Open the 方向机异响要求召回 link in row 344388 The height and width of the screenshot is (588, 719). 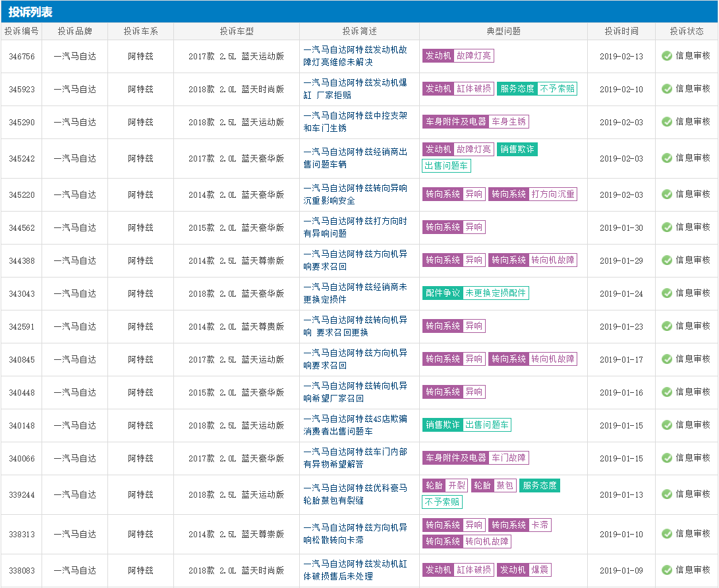(x=355, y=260)
